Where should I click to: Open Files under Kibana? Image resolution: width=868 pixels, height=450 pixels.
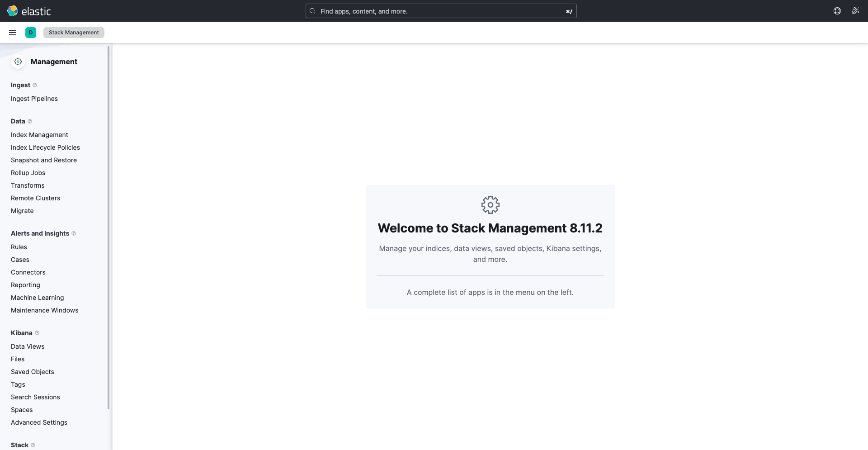[18, 359]
